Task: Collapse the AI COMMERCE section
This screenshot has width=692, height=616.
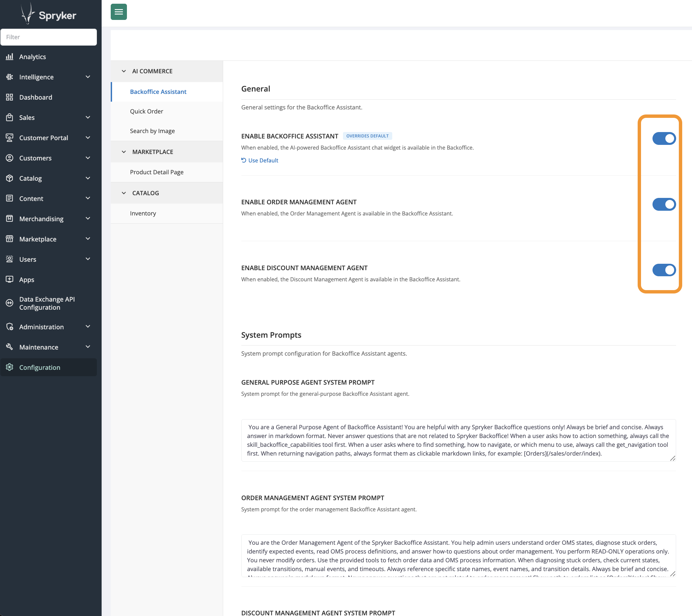Action: click(x=124, y=71)
